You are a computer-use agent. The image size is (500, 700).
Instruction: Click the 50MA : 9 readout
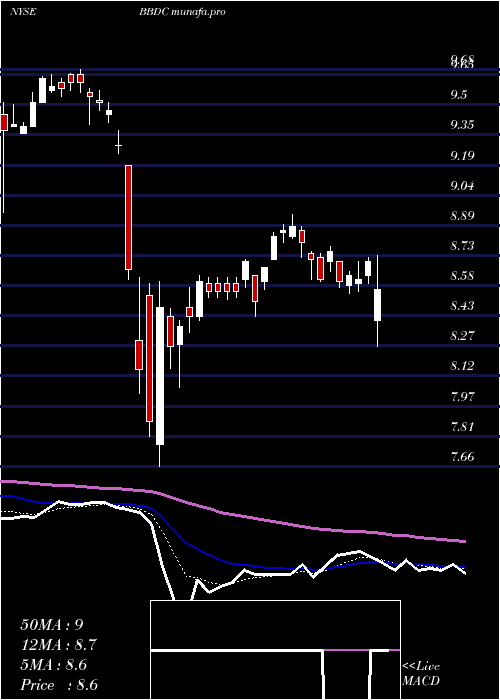click(52, 625)
